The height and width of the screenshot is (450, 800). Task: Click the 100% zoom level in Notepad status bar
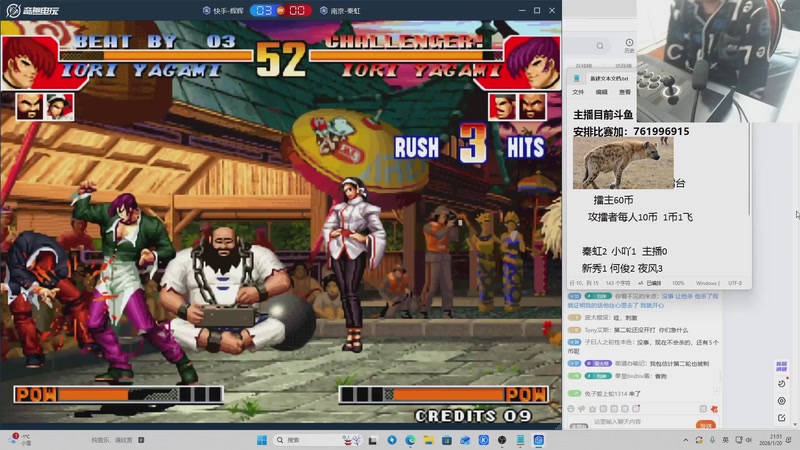678,283
